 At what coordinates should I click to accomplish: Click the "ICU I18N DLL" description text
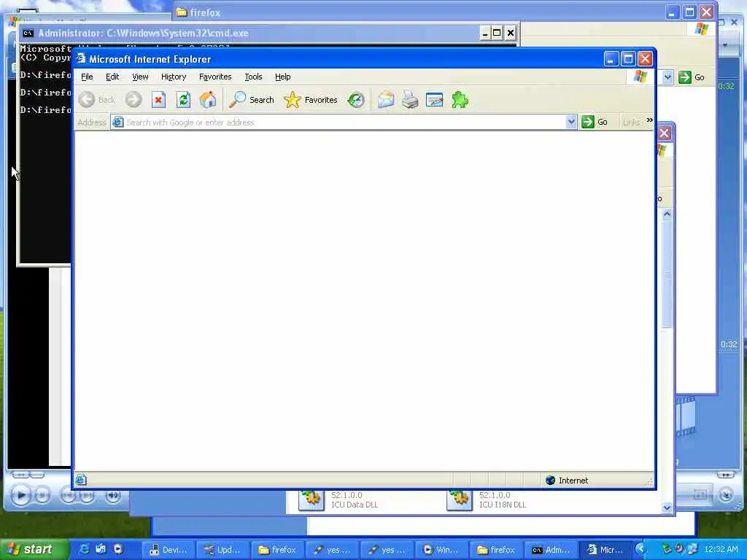503,505
